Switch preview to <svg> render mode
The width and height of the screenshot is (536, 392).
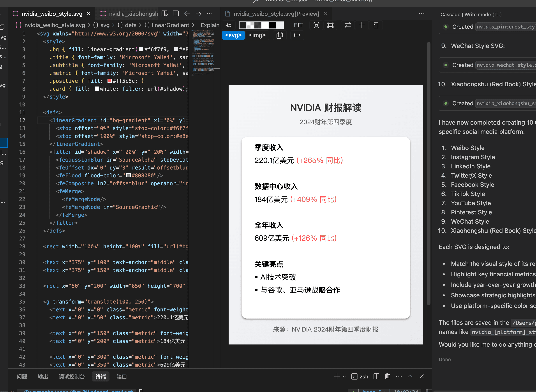coord(233,35)
